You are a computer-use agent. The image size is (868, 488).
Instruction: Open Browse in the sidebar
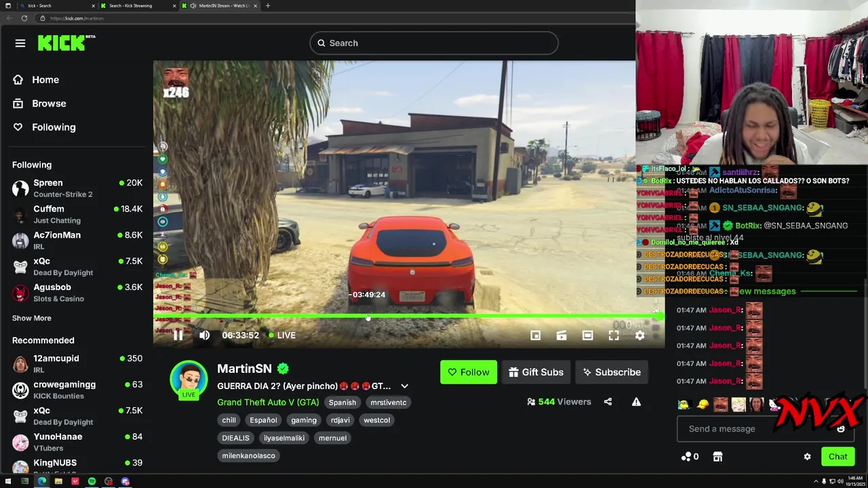(x=48, y=104)
